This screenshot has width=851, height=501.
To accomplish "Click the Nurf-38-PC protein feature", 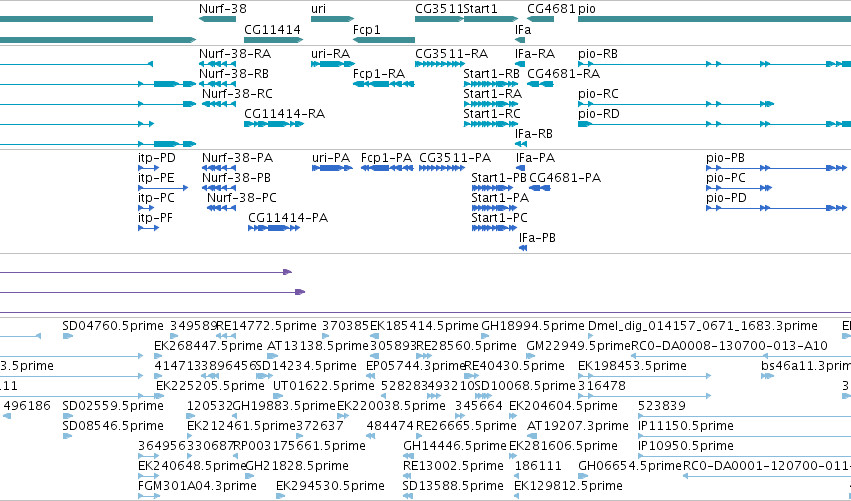I will coord(221,208).
